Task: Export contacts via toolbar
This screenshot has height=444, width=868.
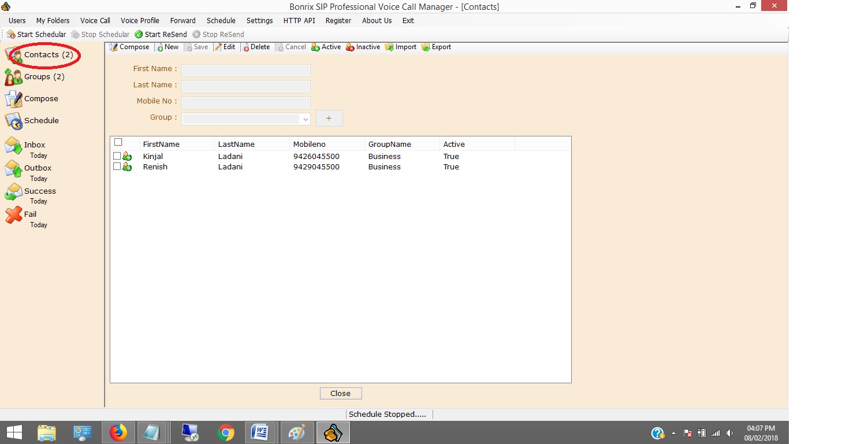Action: click(436, 47)
